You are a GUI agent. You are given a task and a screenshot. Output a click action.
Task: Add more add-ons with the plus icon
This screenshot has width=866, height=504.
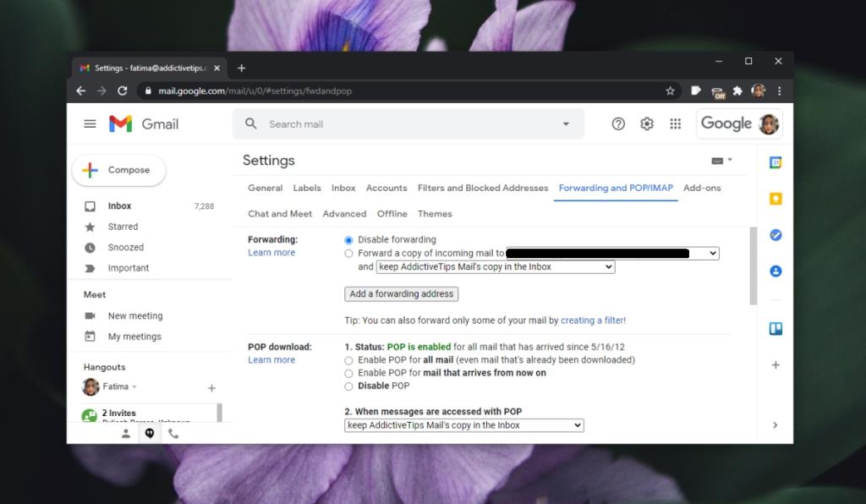[776, 365]
